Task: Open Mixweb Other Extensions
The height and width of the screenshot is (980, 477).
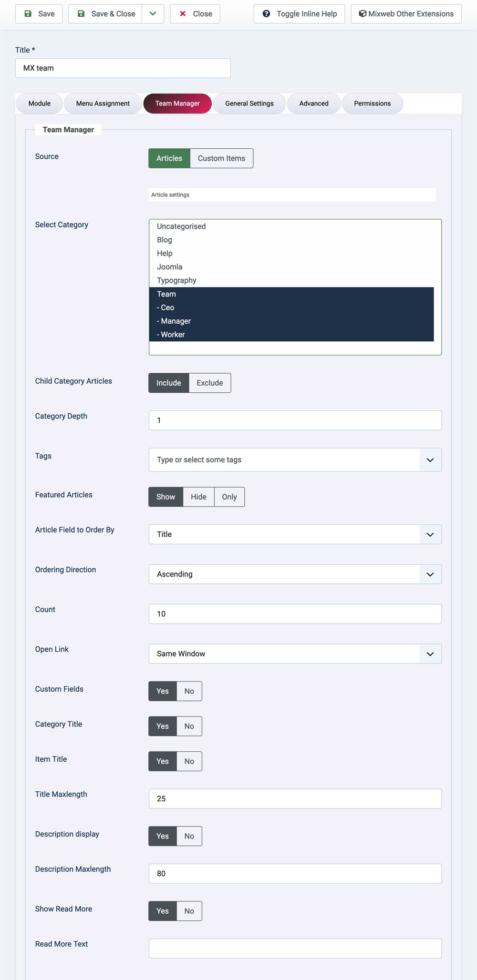Action: coord(406,14)
